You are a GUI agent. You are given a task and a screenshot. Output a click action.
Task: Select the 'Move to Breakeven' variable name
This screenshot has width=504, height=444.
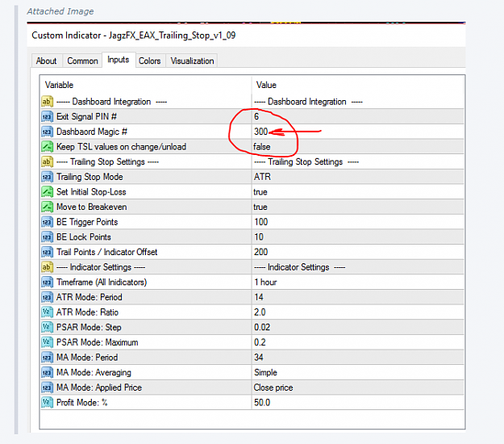[x=92, y=207]
